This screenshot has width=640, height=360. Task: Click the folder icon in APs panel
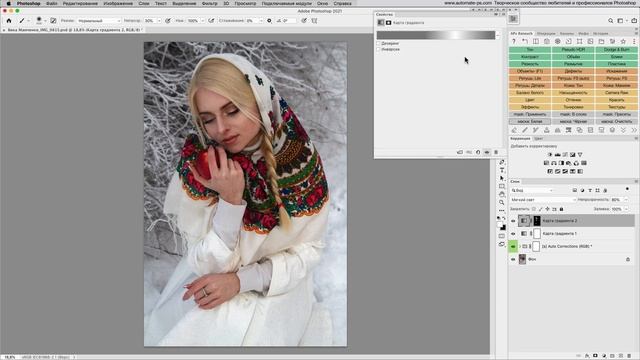[601, 41]
